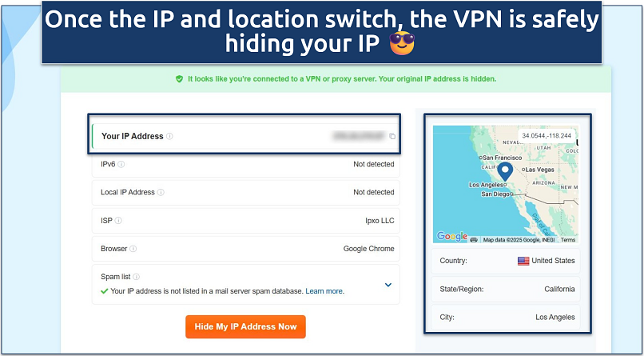Expand the Spam list chevron
The width and height of the screenshot is (644, 356).
coord(388,284)
